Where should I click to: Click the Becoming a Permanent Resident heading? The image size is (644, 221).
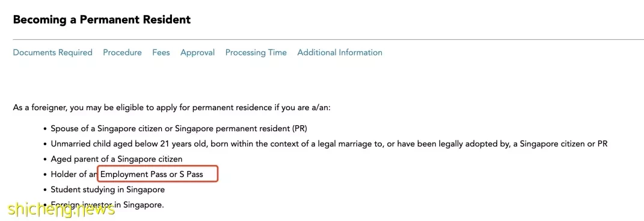102,19
